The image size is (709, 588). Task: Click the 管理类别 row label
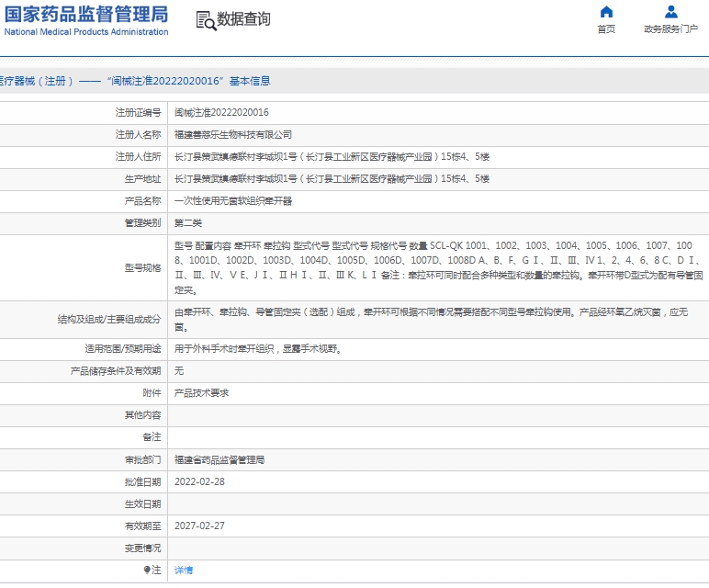143,223
